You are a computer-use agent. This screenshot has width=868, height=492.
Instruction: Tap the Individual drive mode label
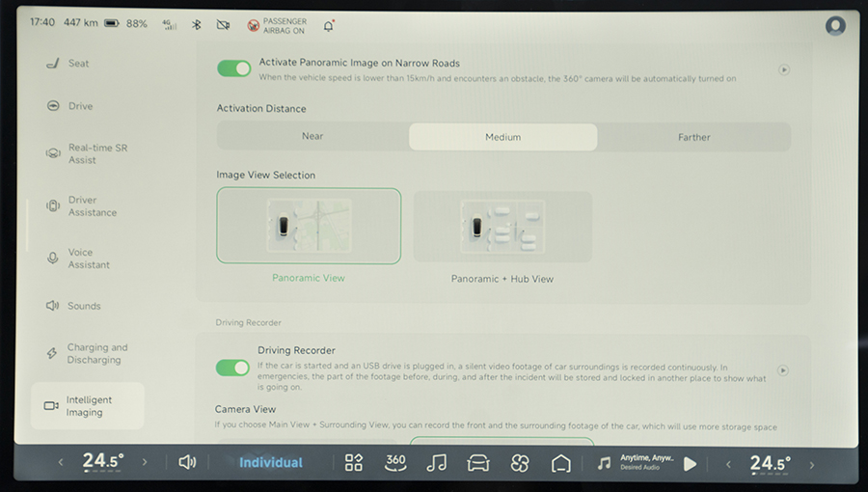[271, 463]
